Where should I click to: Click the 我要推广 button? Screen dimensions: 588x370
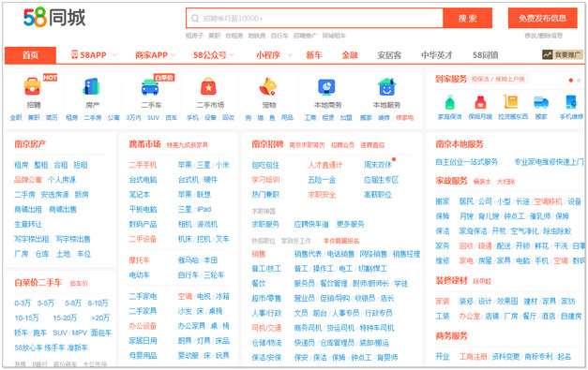tap(563, 54)
